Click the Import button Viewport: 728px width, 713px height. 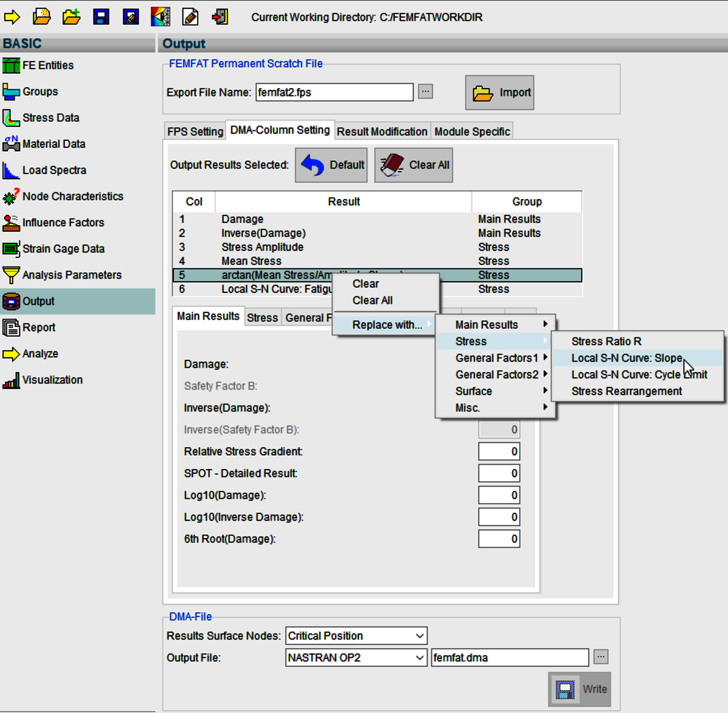coord(500,93)
